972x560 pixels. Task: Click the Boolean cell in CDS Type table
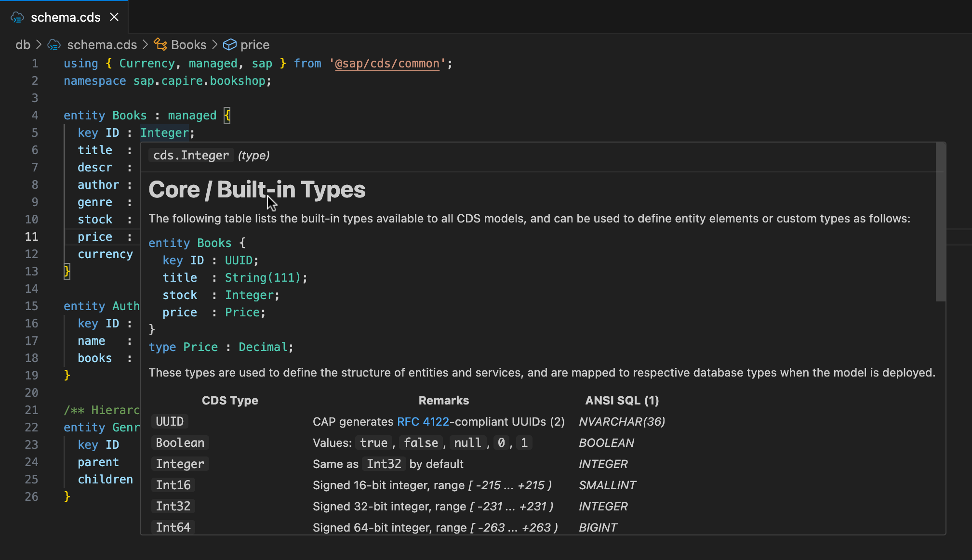(180, 443)
